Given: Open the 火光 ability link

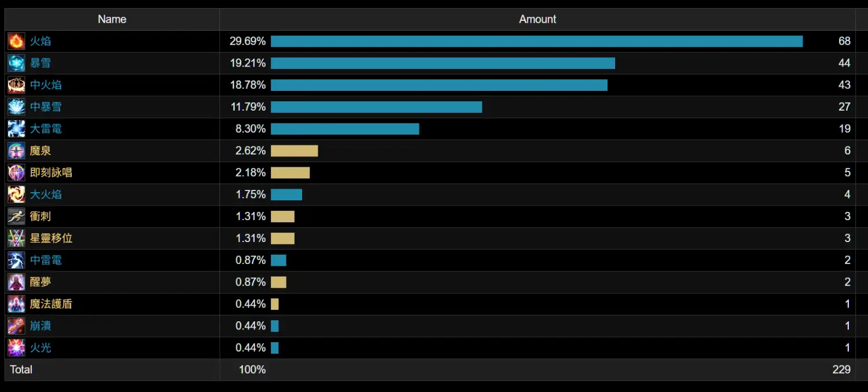Looking at the screenshot, I should (41, 348).
